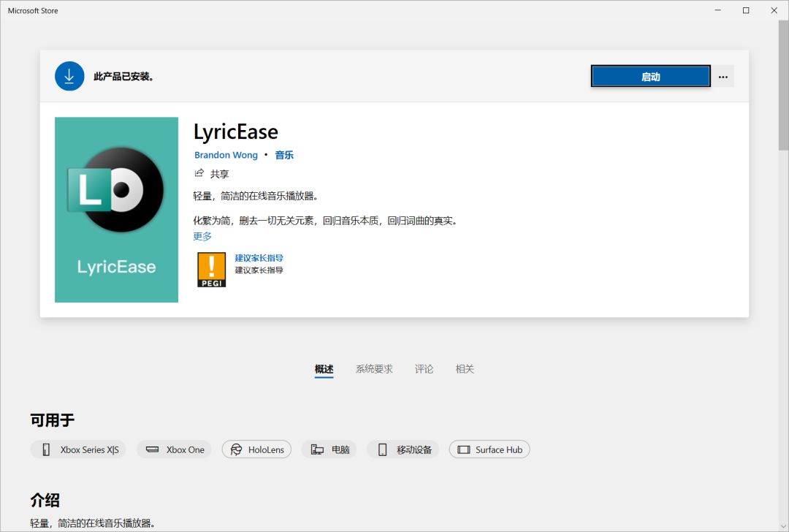Image resolution: width=789 pixels, height=532 pixels.
Task: Open the 评论 tab
Action: click(424, 369)
